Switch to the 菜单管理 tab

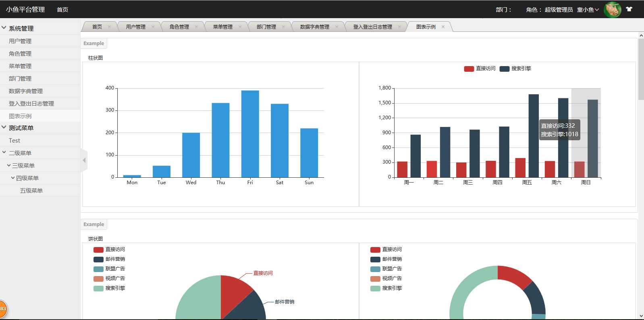[x=223, y=27]
